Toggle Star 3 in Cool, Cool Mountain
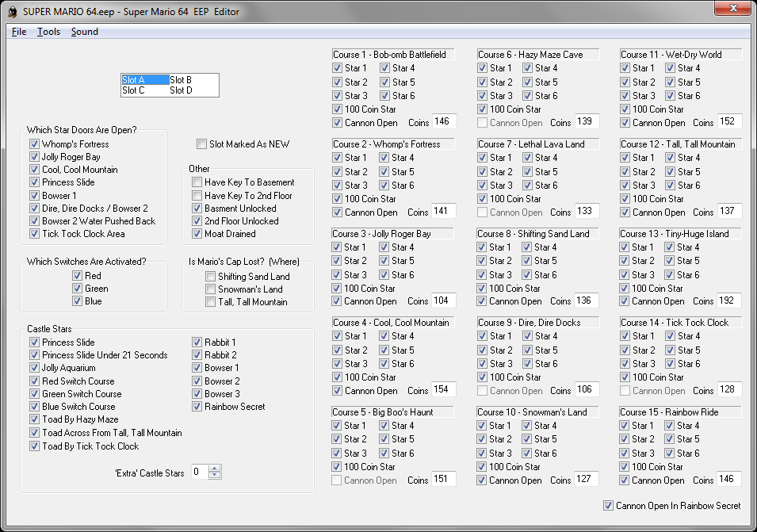 [x=338, y=363]
